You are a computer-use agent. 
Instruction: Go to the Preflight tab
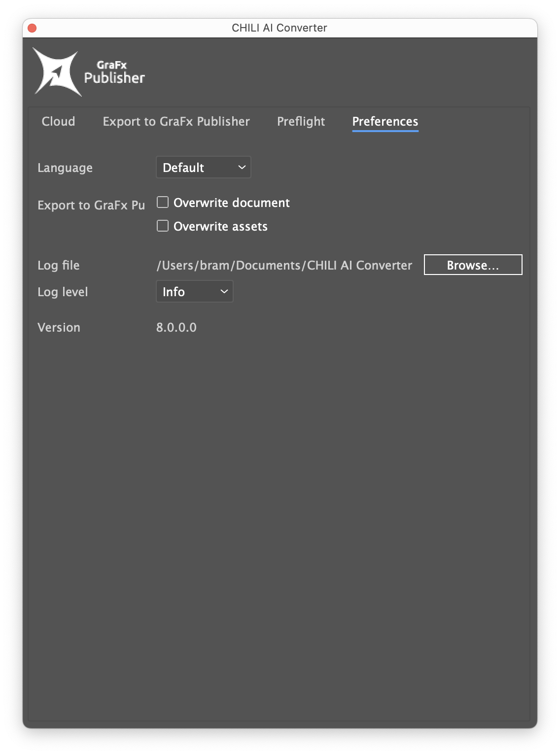click(301, 121)
